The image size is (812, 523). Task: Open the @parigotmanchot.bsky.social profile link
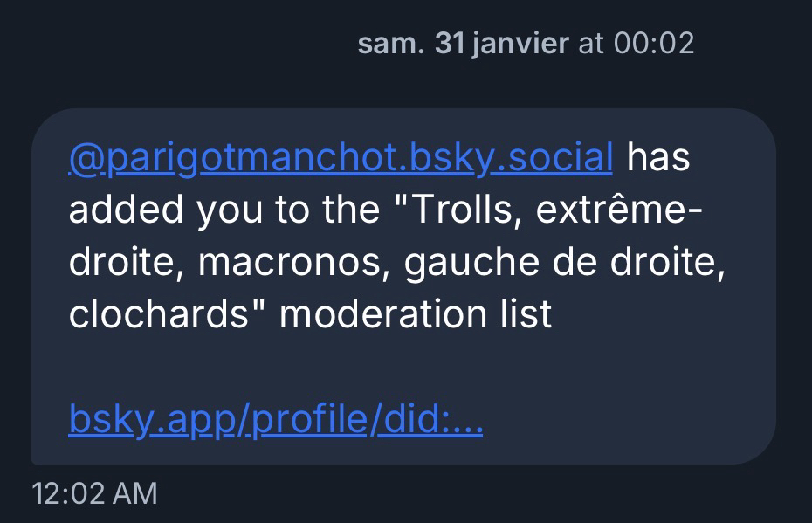tap(341, 158)
